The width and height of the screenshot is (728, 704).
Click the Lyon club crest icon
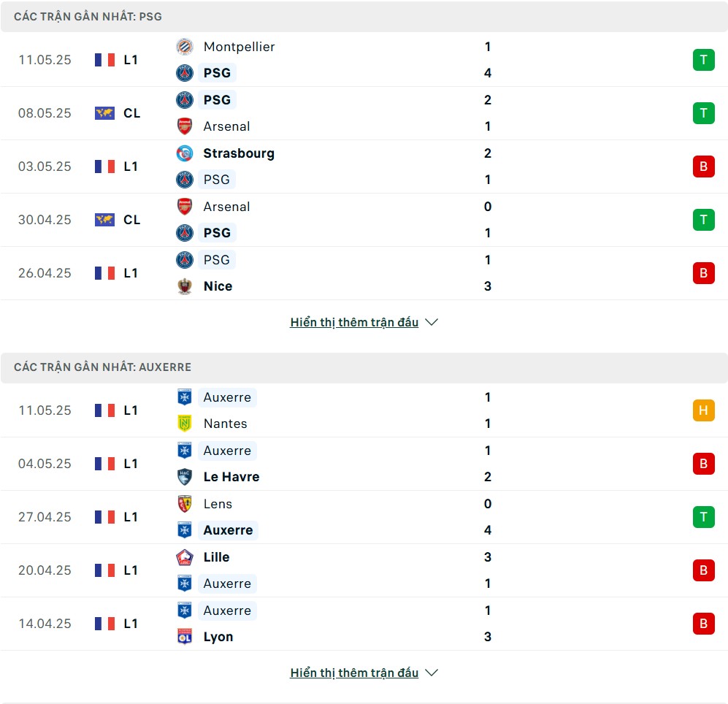tap(185, 637)
